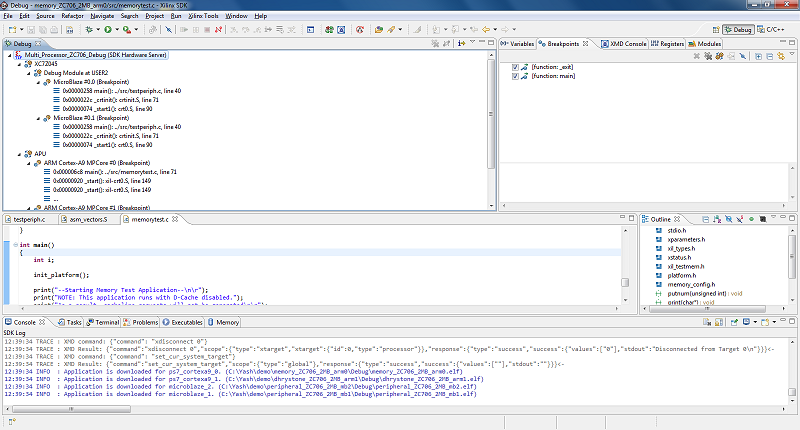The image size is (800, 430).
Task: Collapse the MicroBlaze #0.0 node
Action: 38,82
